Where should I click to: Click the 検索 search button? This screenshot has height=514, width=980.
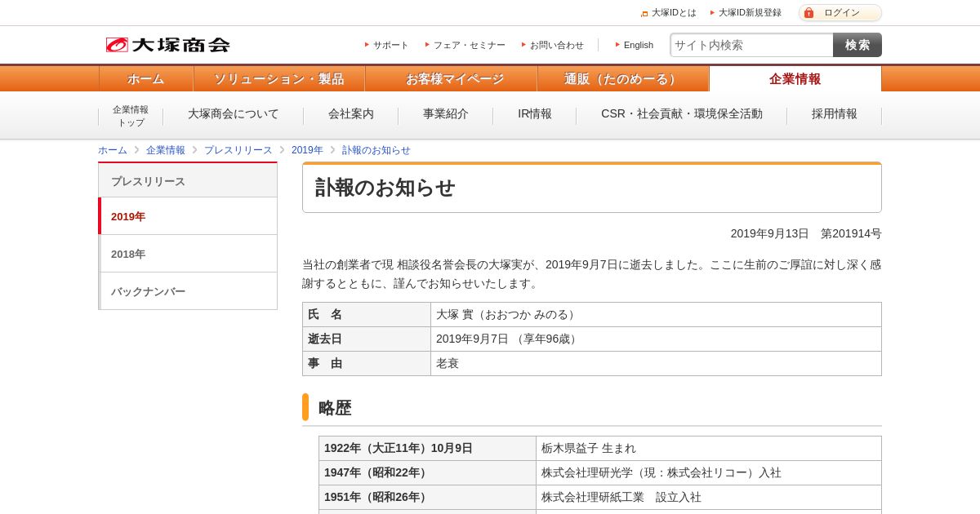click(857, 45)
